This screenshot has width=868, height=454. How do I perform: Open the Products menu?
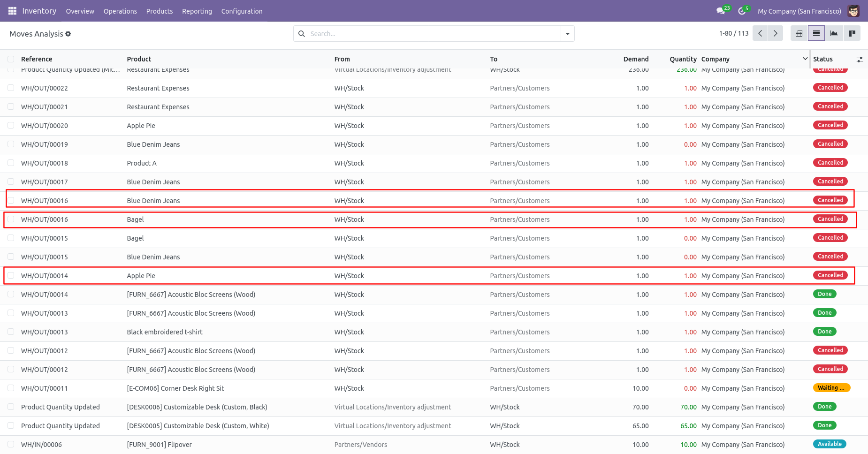160,11
